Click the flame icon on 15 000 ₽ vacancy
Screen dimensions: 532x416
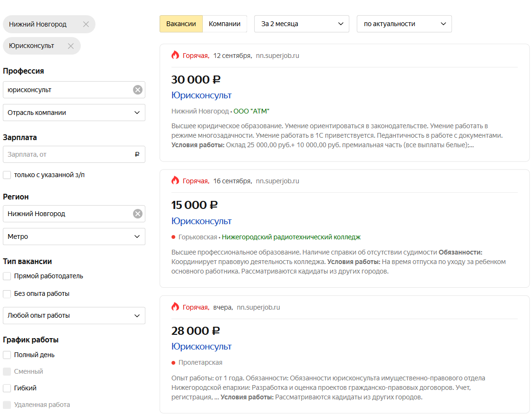(175, 180)
